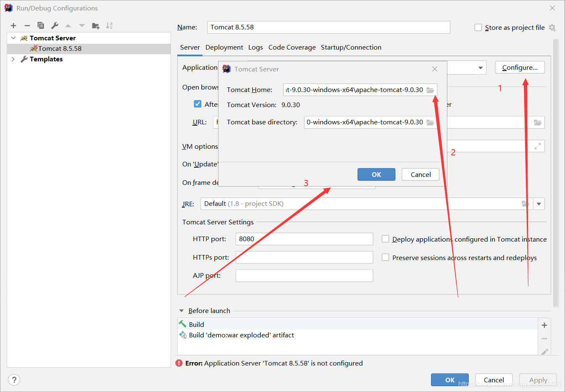The width and height of the screenshot is (565, 392).
Task: Click the Configure... button
Action: (520, 68)
